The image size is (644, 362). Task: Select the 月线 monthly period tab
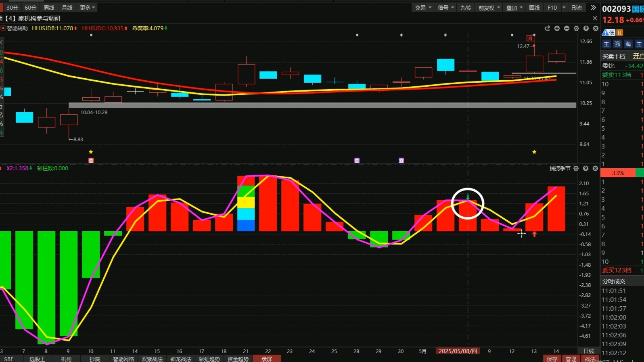(67, 8)
